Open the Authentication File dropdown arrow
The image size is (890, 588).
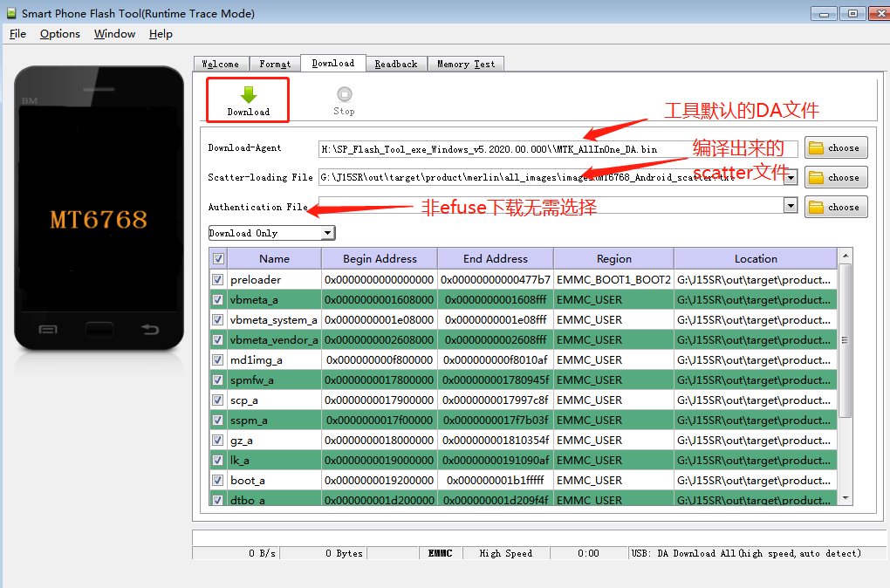790,207
